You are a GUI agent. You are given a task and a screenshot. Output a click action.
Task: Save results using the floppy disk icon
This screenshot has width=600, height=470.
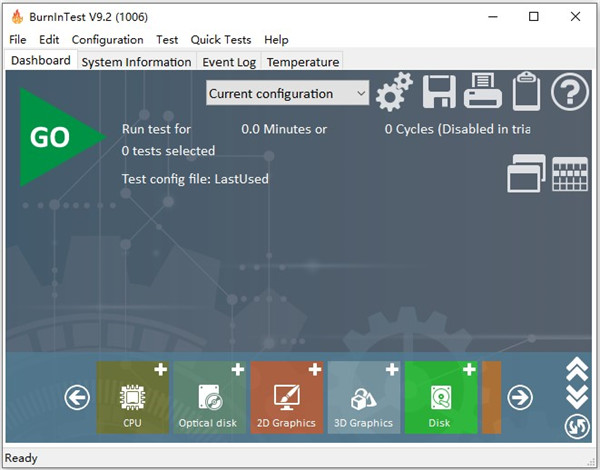tap(439, 91)
